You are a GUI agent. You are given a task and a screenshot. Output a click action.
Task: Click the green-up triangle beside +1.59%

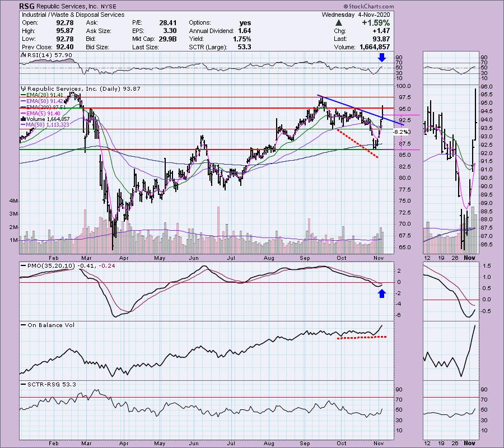click(x=338, y=23)
